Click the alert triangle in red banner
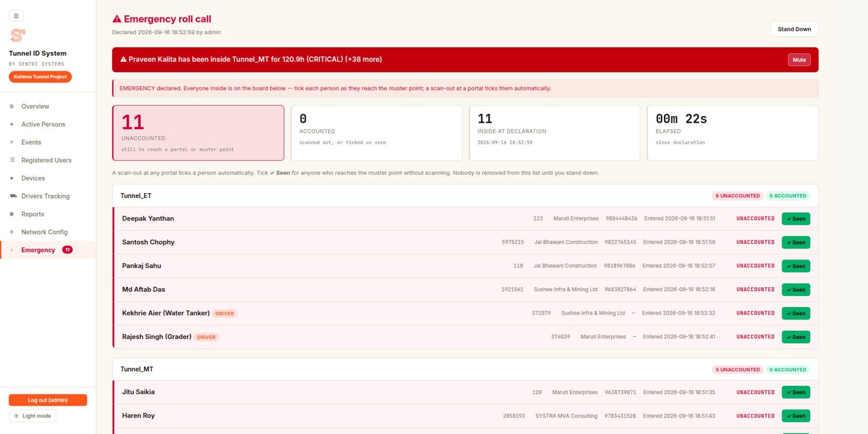This screenshot has height=434, width=868. point(123,59)
